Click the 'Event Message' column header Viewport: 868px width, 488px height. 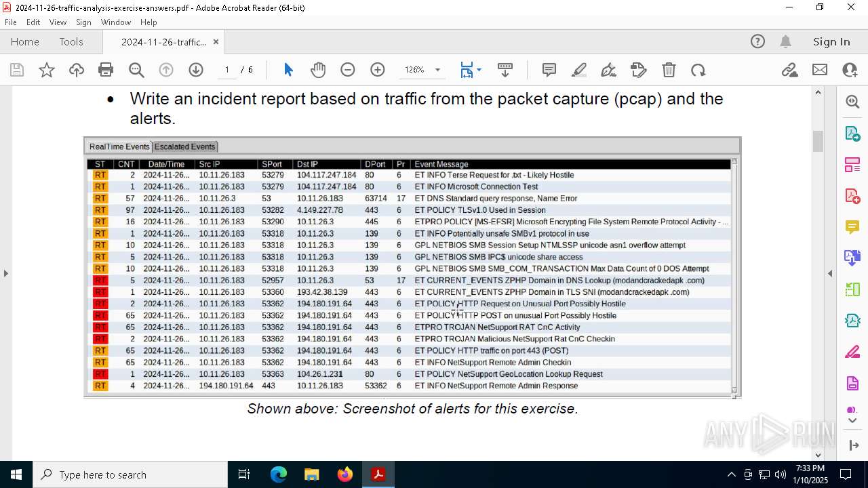pyautogui.click(x=441, y=164)
